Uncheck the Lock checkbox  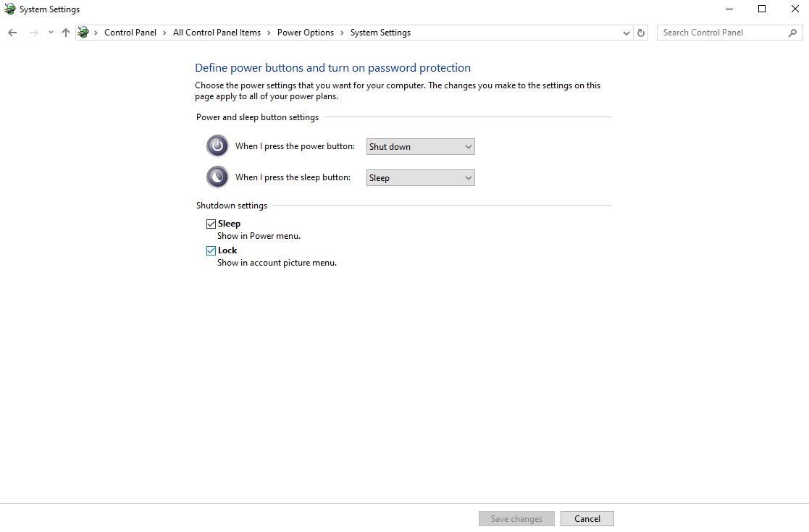pos(211,251)
